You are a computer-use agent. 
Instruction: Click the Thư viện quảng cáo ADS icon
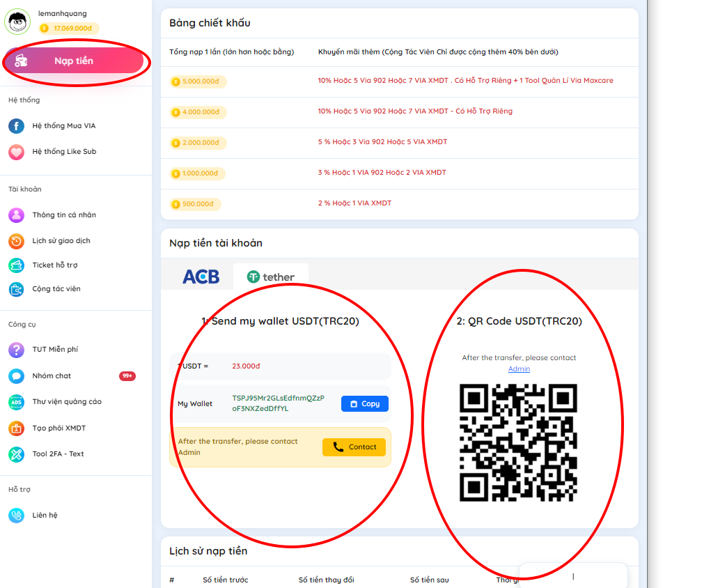point(17,402)
